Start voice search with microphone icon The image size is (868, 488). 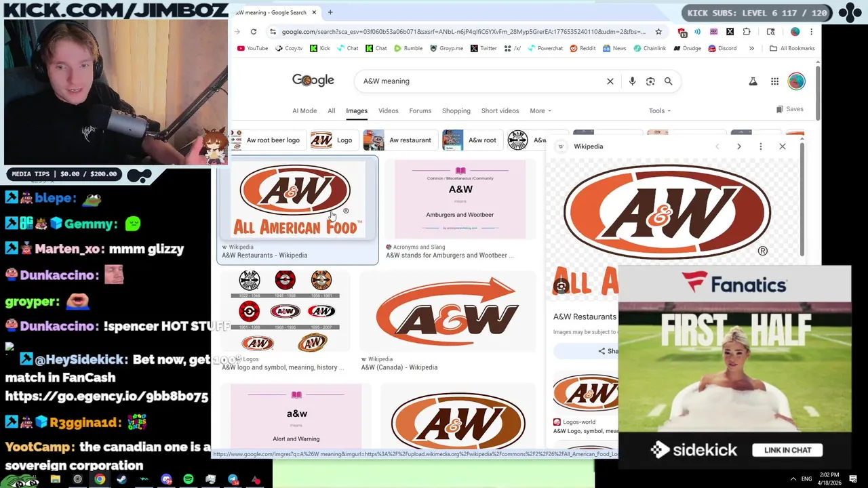(632, 81)
